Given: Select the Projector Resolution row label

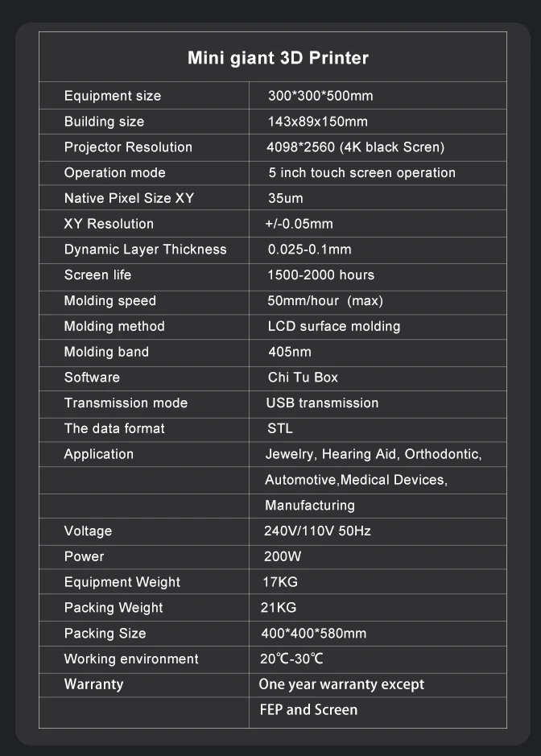Looking at the screenshot, I should point(128,147).
